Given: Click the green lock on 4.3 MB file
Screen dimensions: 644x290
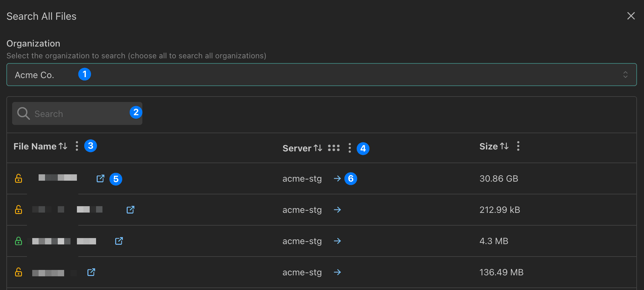Looking at the screenshot, I should tap(19, 241).
